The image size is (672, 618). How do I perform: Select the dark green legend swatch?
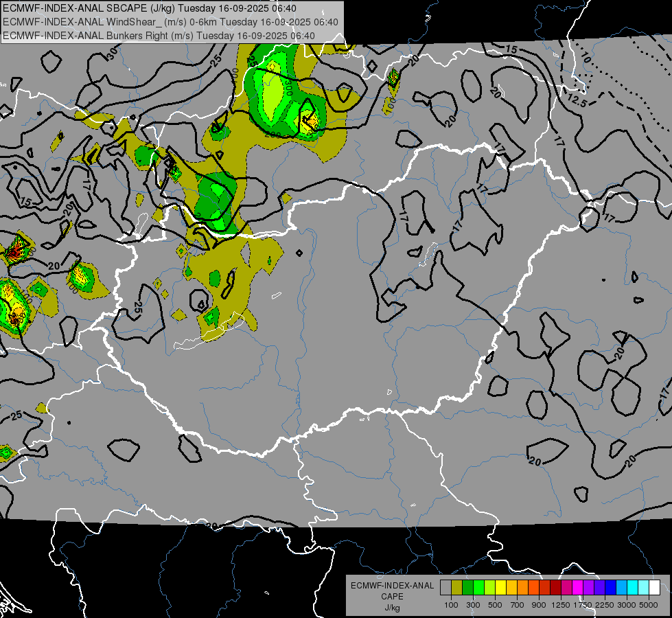click(x=467, y=588)
